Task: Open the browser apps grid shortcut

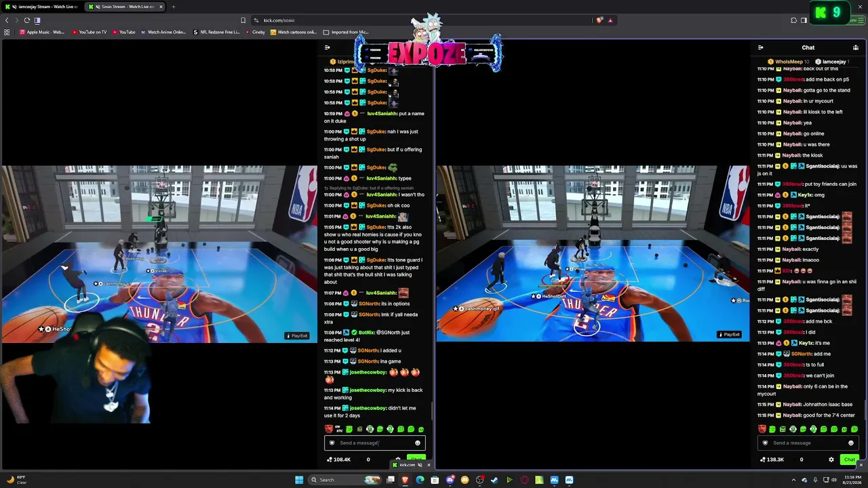Action: [7, 32]
